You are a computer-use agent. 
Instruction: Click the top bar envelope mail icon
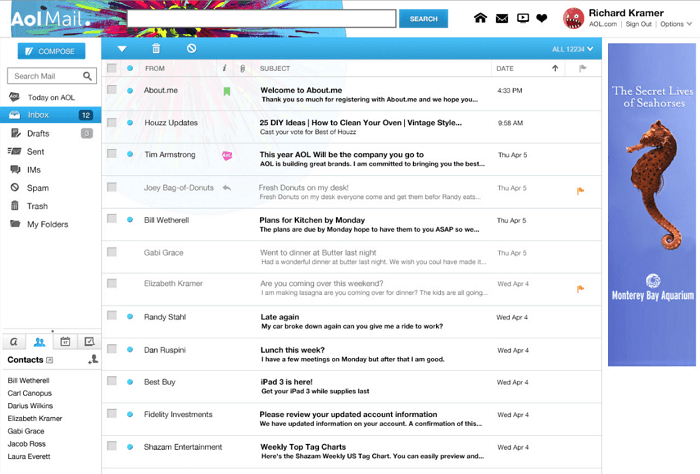pos(502,18)
